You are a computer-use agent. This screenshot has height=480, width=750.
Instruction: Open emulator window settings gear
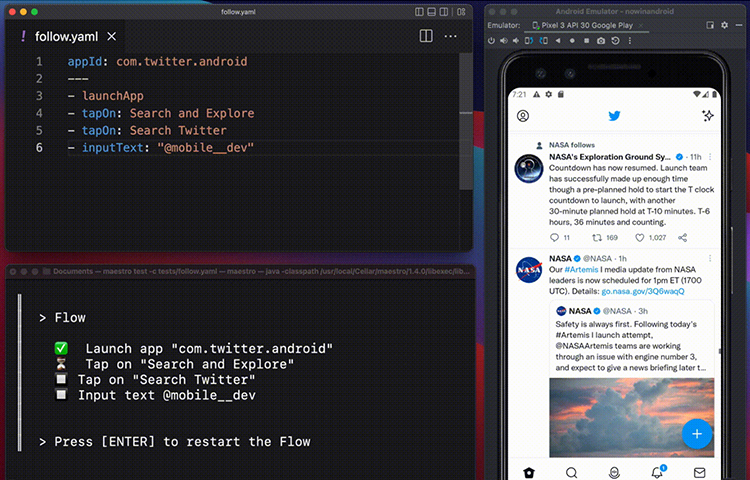[725, 25]
